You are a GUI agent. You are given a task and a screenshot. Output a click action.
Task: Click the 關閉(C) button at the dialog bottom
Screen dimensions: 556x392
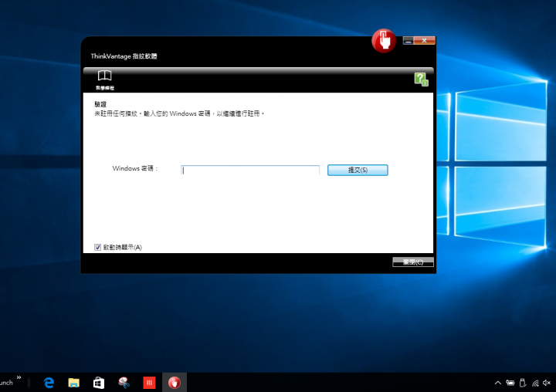click(x=412, y=262)
